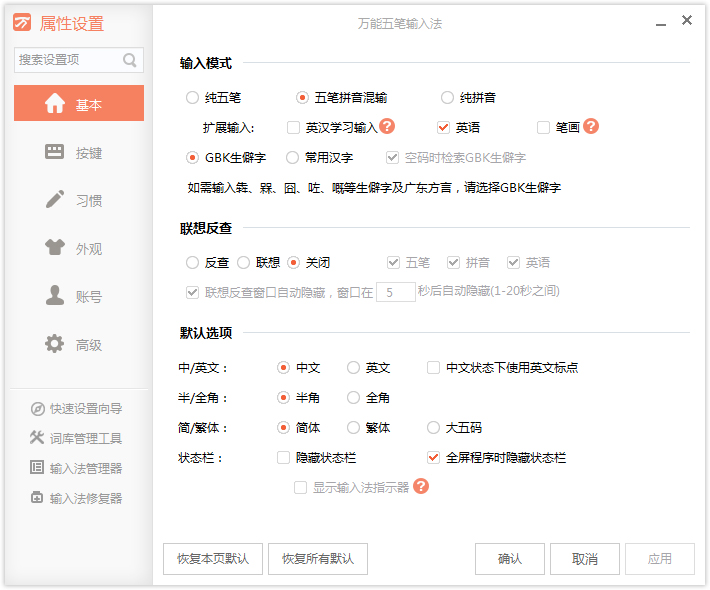Go to the 高级 settings tab
Image resolution: width=710 pixels, height=590 pixels.
(x=78, y=345)
